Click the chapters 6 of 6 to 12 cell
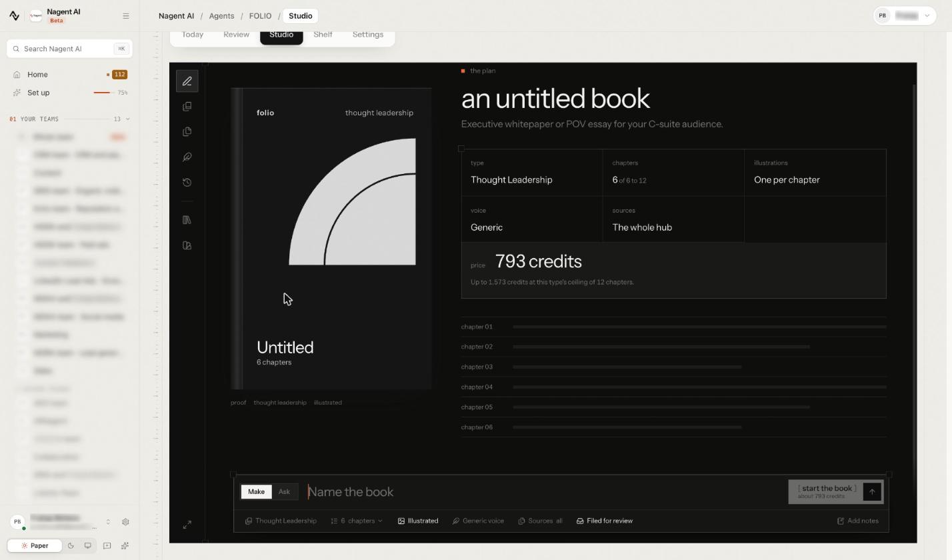The width and height of the screenshot is (952, 560). click(x=673, y=173)
